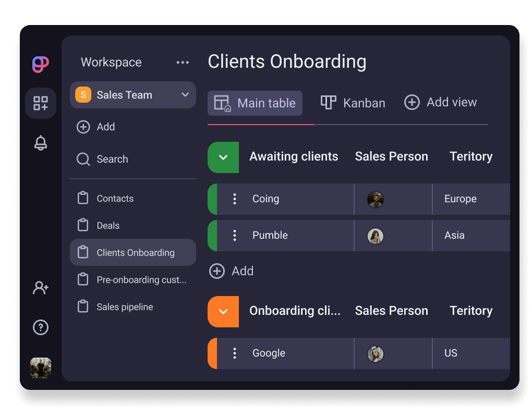The width and height of the screenshot is (532, 417).
Task: Click Add view to create a new view
Action: 441,102
